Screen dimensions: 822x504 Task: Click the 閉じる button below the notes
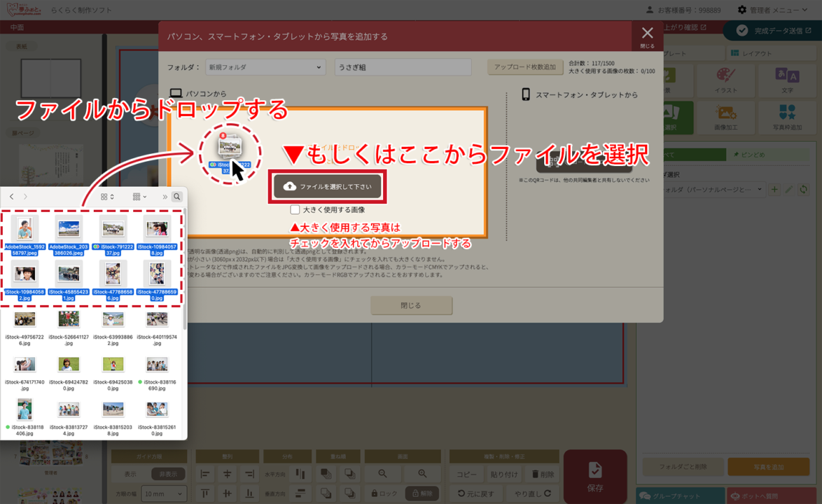411,305
